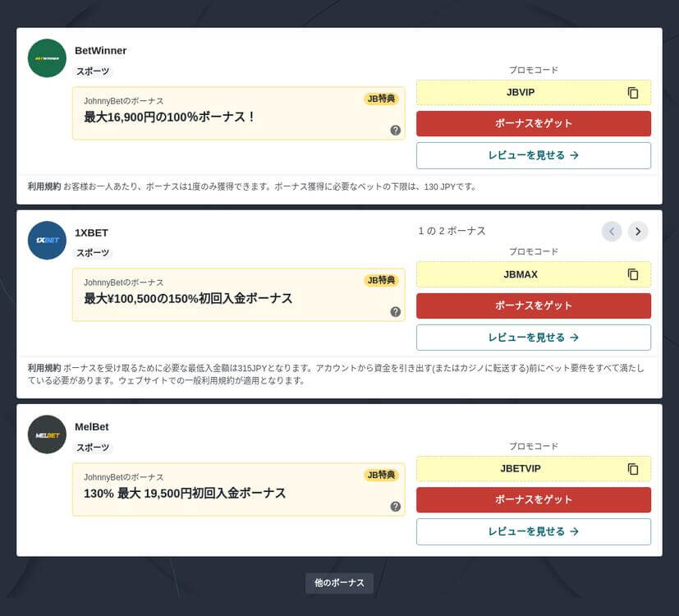Show the next 1XBET bonus with arrow
This screenshot has height=616, width=679.
tap(637, 232)
